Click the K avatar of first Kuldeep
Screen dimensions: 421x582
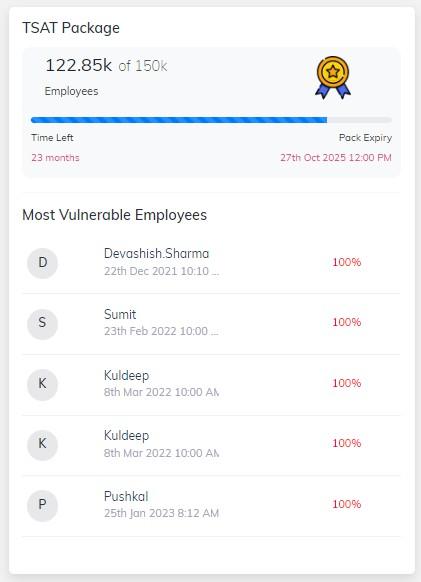tap(42, 384)
